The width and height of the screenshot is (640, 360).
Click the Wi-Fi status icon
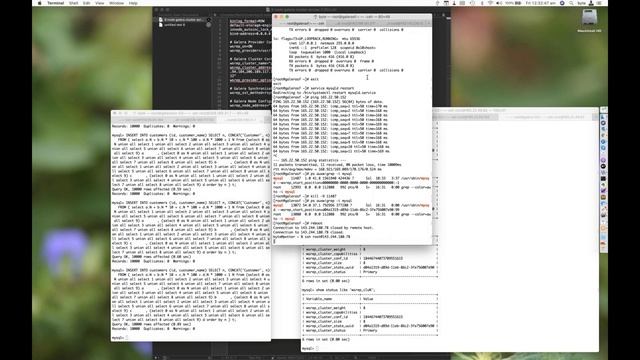coord(490,3)
